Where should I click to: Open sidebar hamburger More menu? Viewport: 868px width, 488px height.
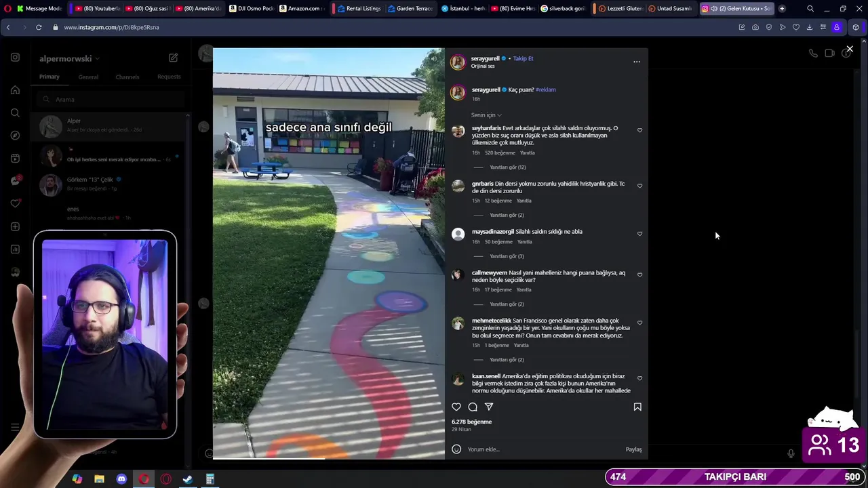pyautogui.click(x=15, y=427)
